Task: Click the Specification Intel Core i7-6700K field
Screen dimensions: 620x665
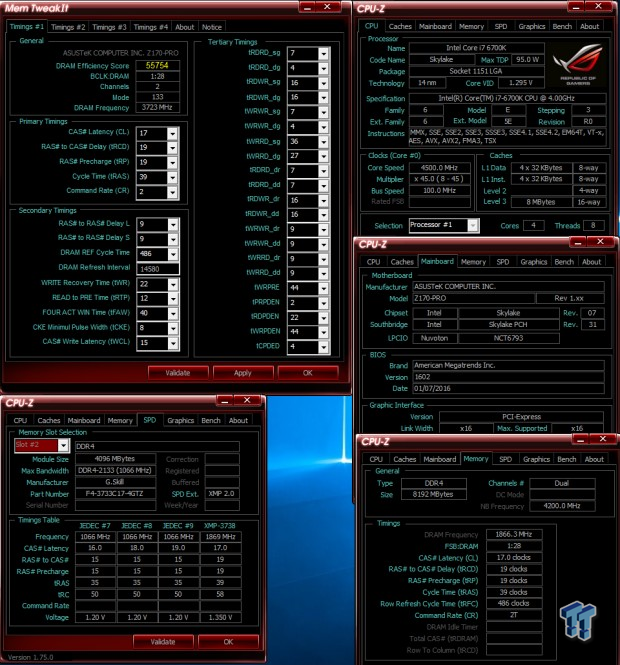Action: (x=507, y=98)
